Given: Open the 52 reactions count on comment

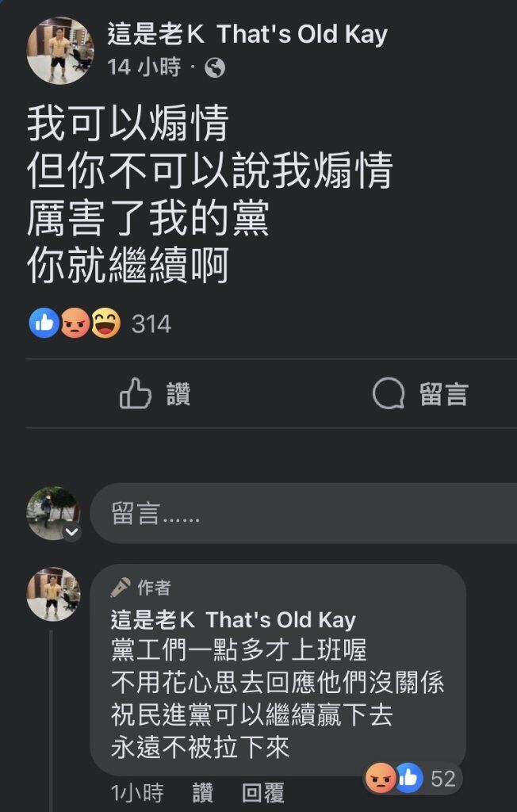Looking at the screenshot, I should coord(443,779).
